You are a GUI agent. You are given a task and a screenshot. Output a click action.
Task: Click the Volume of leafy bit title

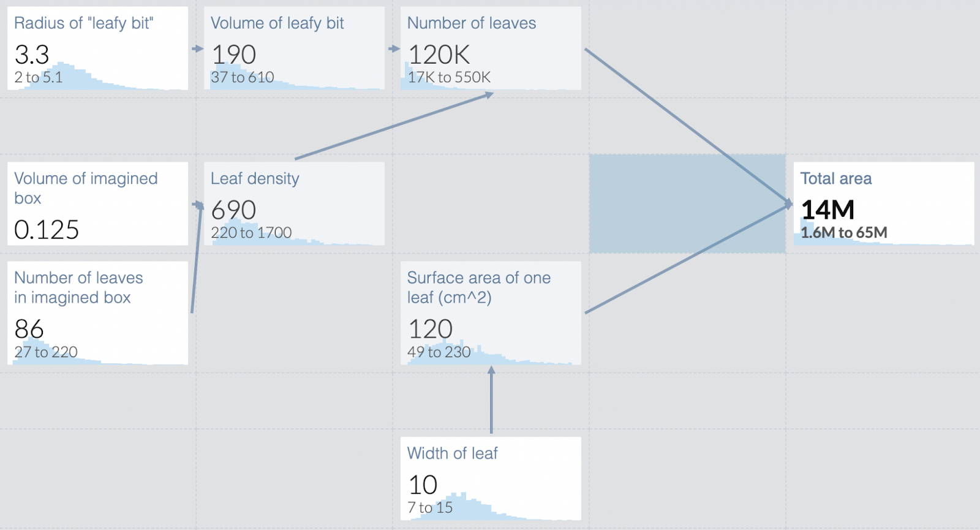pos(277,23)
